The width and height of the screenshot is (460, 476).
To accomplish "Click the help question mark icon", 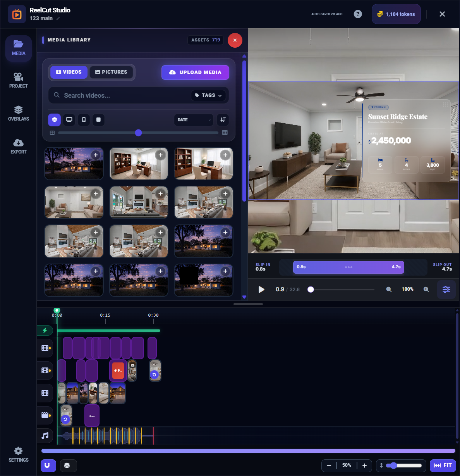I will pyautogui.click(x=357, y=14).
